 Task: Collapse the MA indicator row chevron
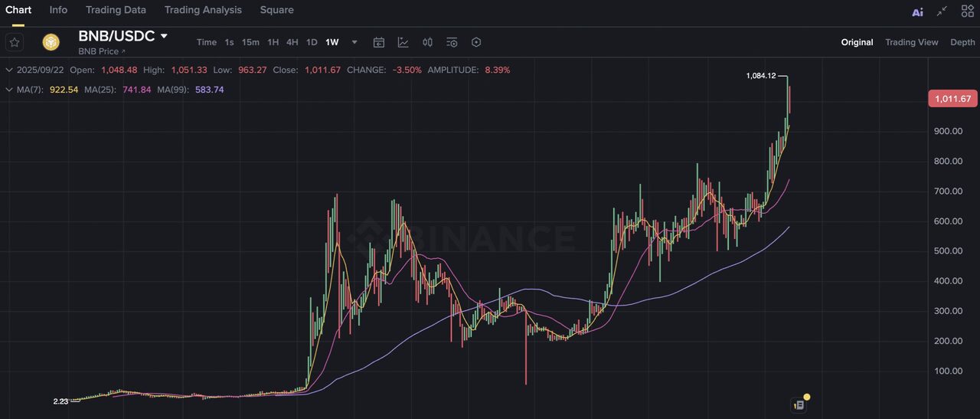[9, 90]
